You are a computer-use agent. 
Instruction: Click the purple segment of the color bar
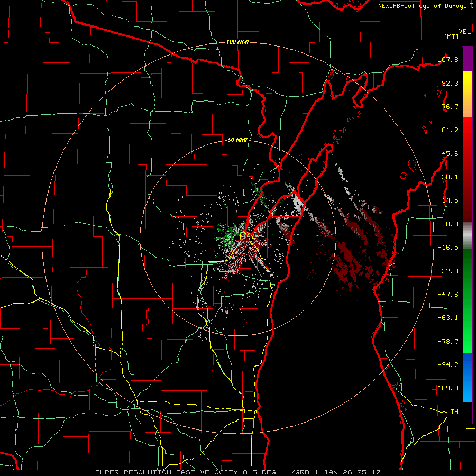tap(467, 59)
